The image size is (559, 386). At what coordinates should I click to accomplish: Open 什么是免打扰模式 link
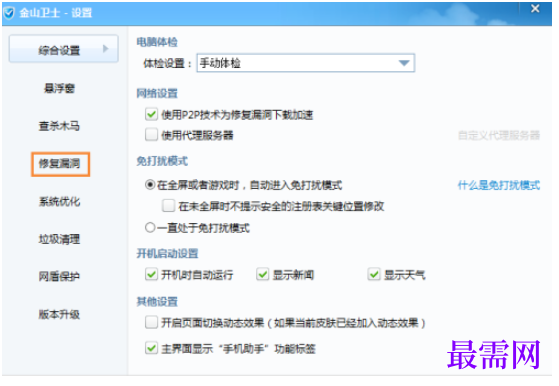(499, 185)
